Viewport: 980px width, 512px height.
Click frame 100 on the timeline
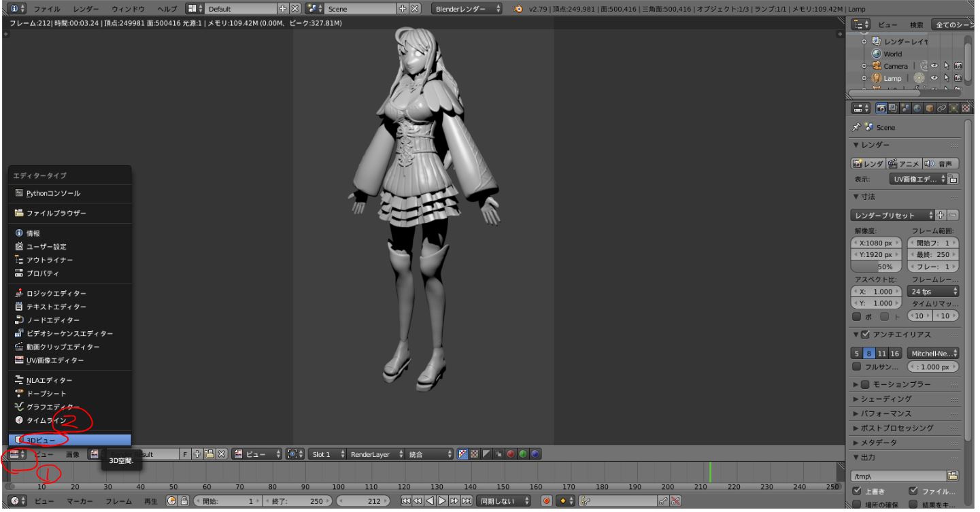tap(338, 473)
